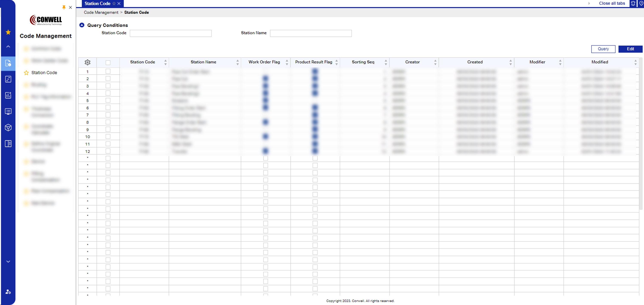
Task: Click Code Management in the breadcrumb
Action: coord(101,12)
